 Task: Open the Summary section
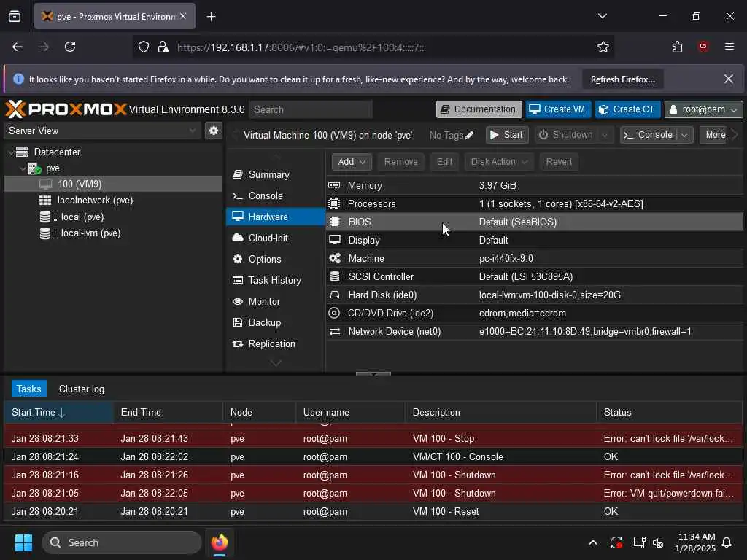pyautogui.click(x=268, y=175)
